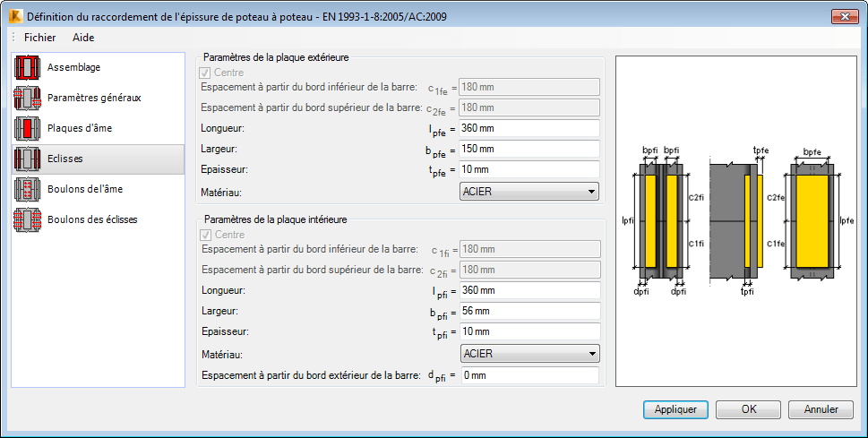Select the Paramètres généraux label

94,98
